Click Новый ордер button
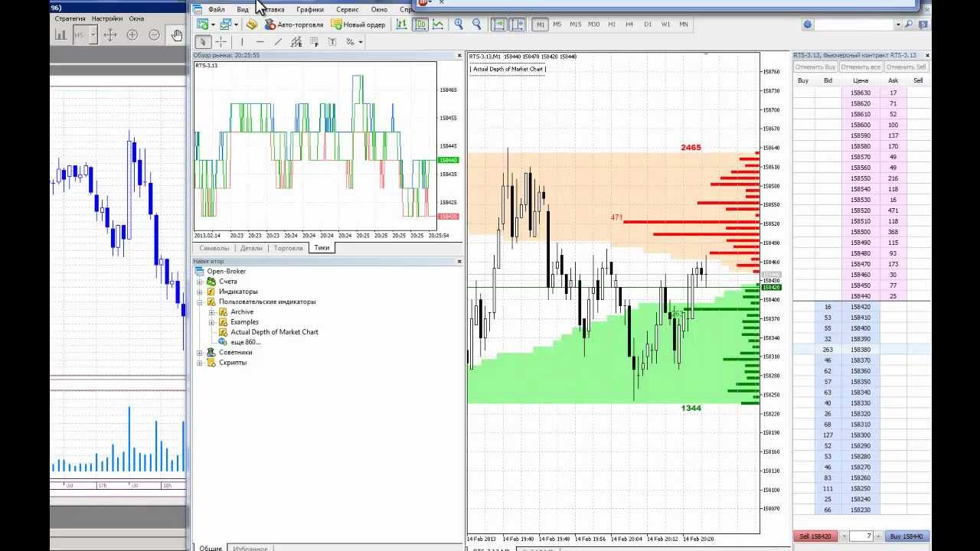This screenshot has width=980, height=551. tap(358, 24)
